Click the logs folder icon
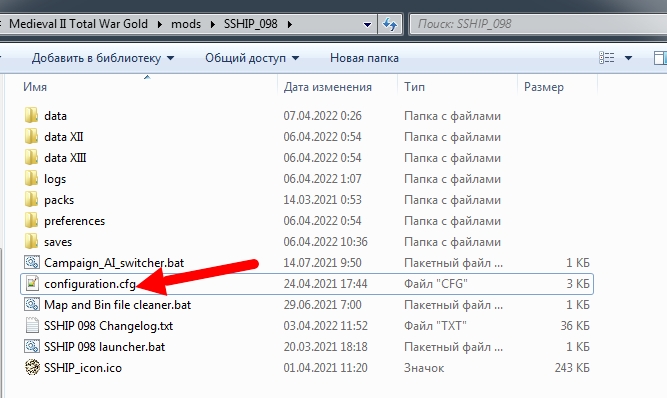This screenshot has width=667, height=398. pos(31,179)
